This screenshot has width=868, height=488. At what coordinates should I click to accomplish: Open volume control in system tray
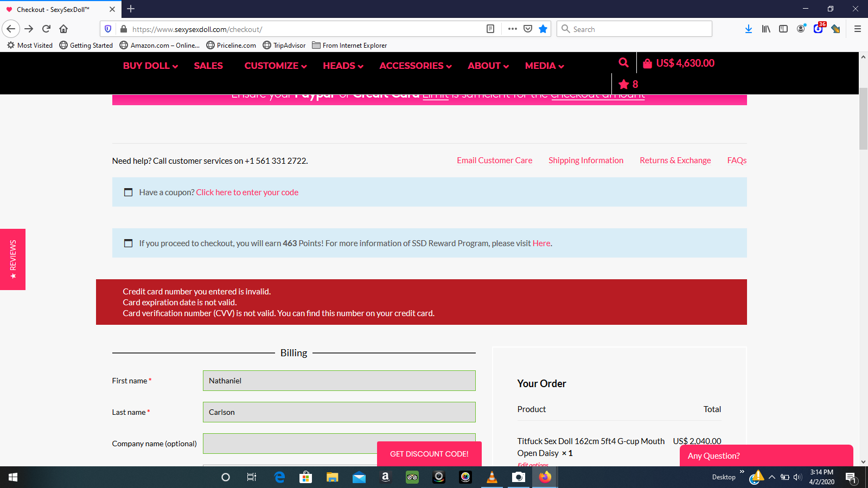tap(797, 477)
